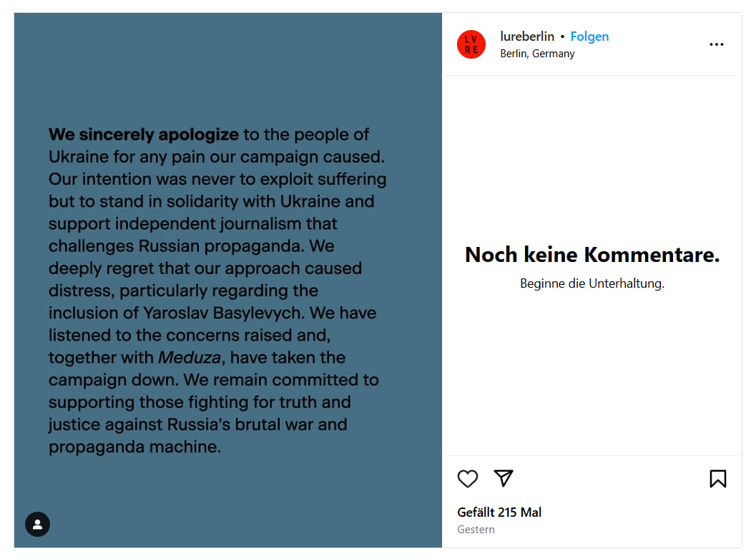756x559 pixels.
Task: Visit the lureberlin username profile
Action: [527, 37]
